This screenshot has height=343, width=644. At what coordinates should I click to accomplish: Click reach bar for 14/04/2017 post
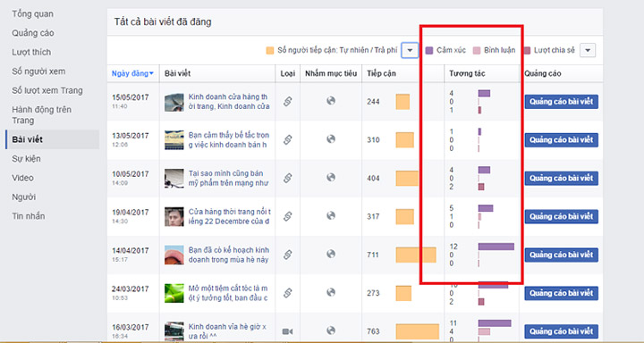pyautogui.click(x=416, y=255)
